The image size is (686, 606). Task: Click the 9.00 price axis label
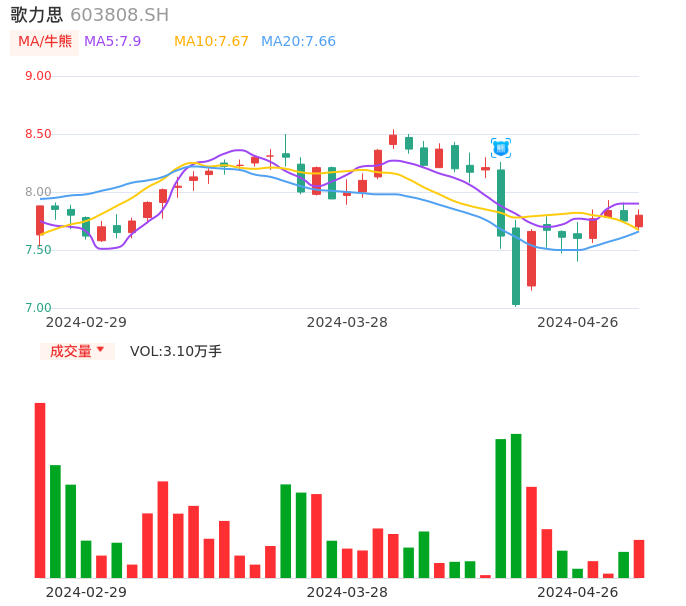pyautogui.click(x=38, y=76)
